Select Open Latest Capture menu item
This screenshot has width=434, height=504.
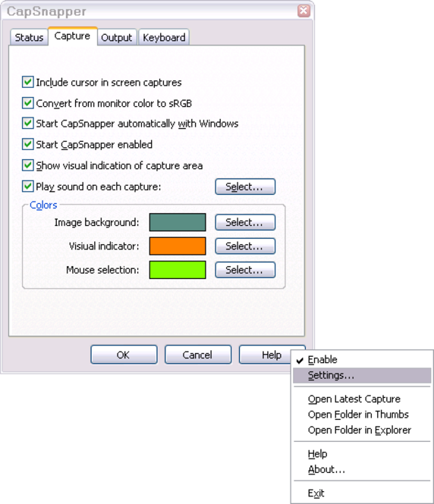coord(362,399)
